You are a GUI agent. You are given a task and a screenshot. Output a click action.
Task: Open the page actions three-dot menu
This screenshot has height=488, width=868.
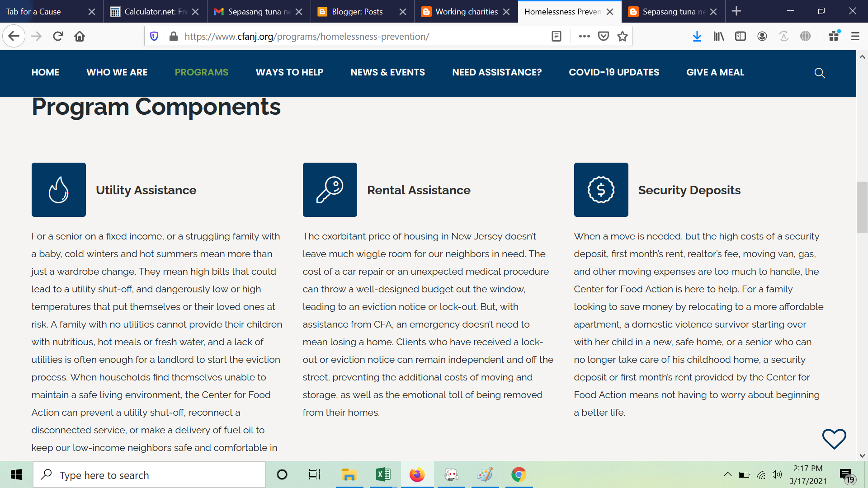coord(584,36)
